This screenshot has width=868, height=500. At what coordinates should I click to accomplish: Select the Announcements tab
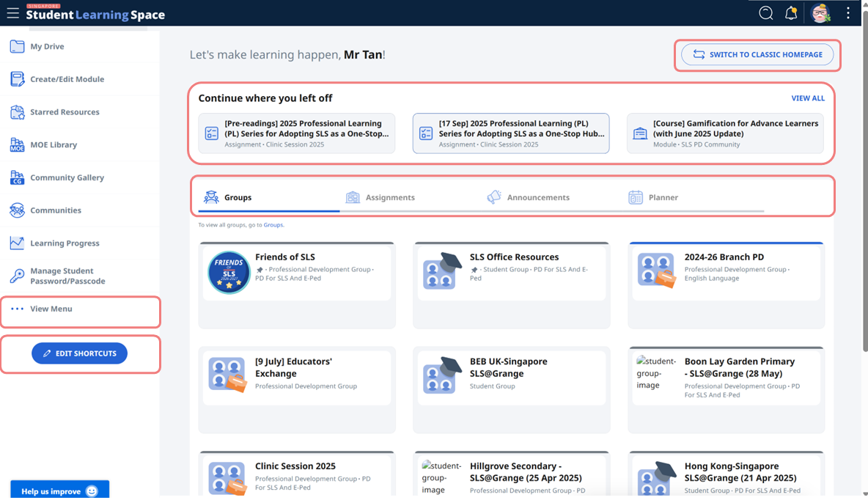click(538, 197)
